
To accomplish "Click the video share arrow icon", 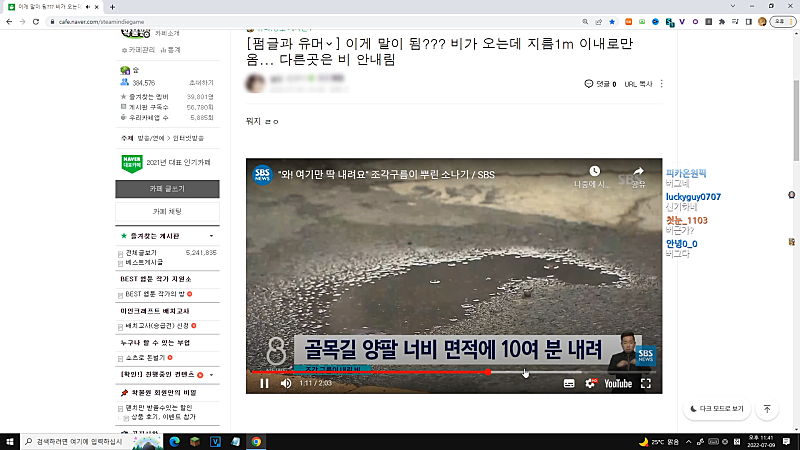I will [638, 171].
